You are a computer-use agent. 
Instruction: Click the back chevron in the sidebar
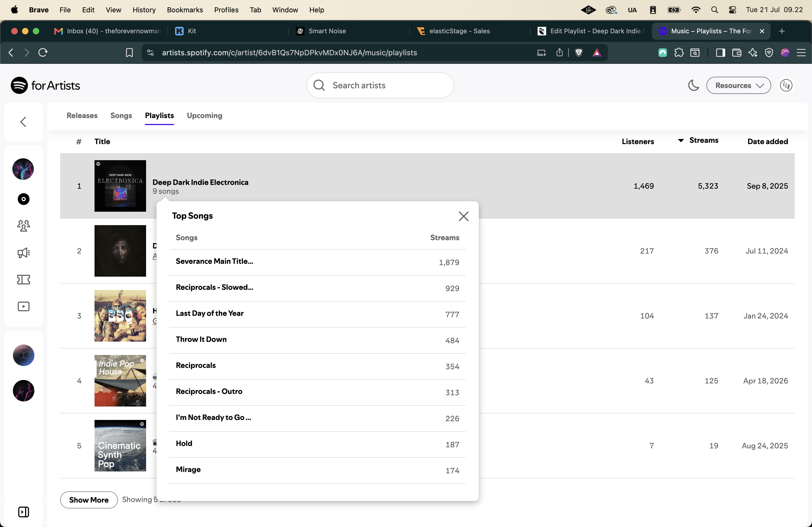23,122
